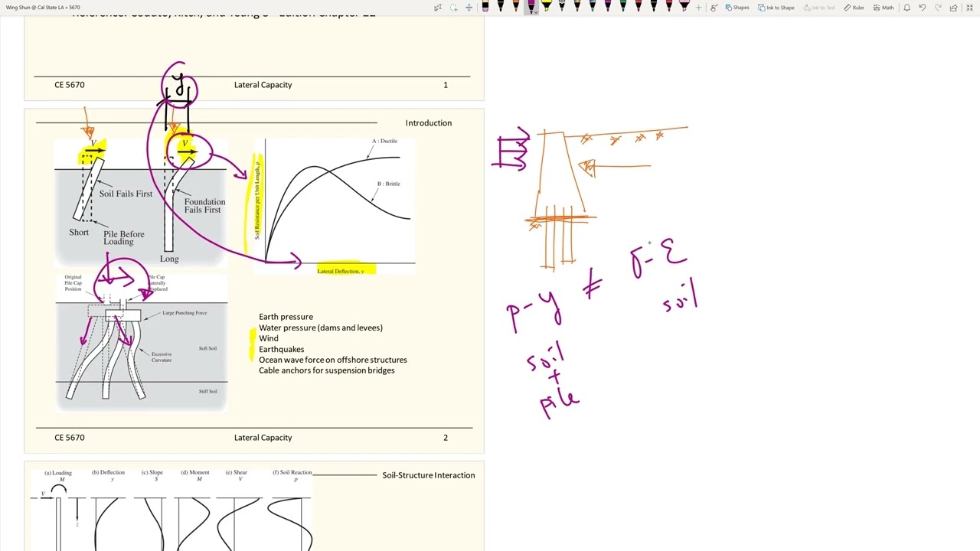This screenshot has width=980, height=551.
Task: Click the 'Soft Soil' layer label
Action: click(x=207, y=348)
